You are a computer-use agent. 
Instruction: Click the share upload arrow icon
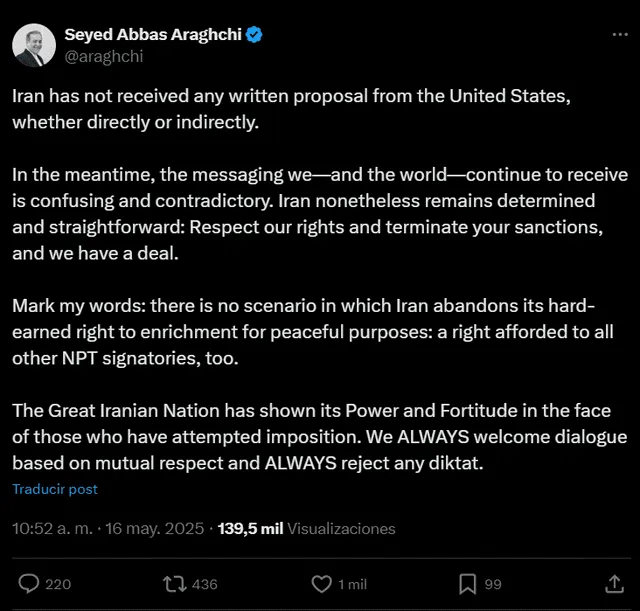tap(615, 584)
